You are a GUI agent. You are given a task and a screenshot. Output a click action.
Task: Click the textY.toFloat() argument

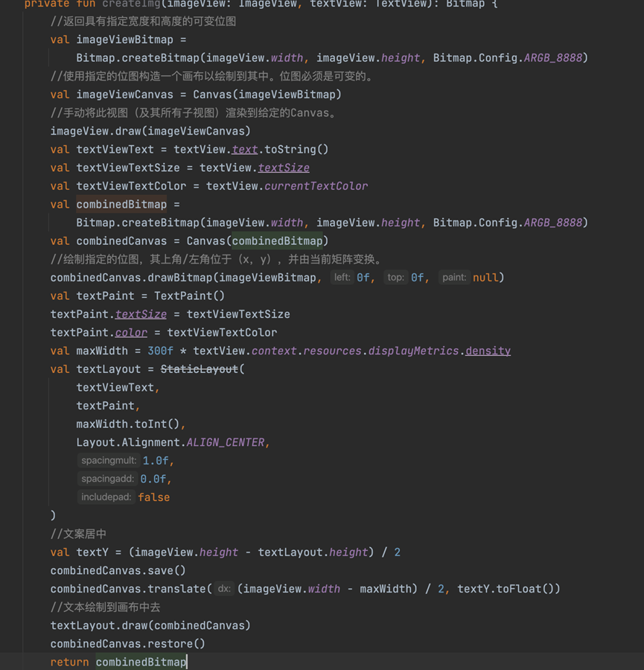[506, 590]
